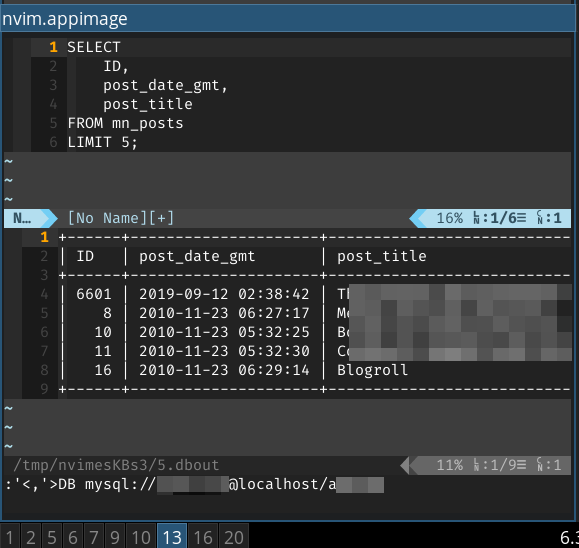Click the post_date_gmt result column header

tap(197, 256)
